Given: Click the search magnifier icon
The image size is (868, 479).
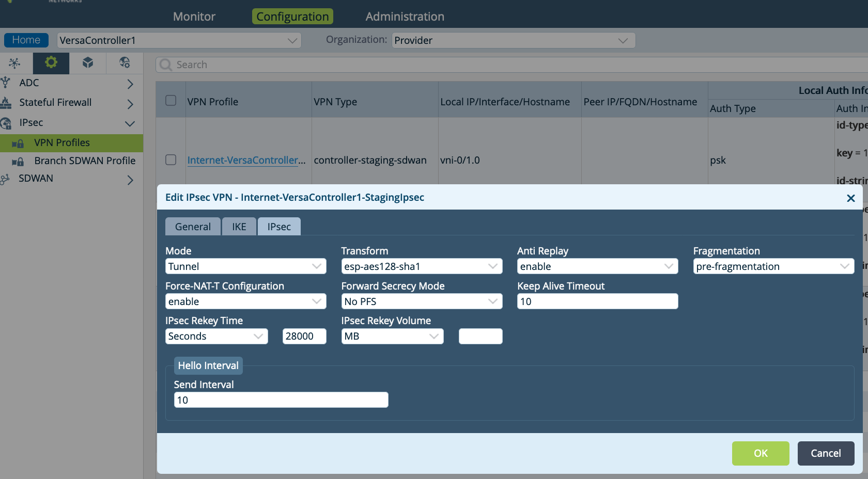Looking at the screenshot, I should tap(166, 65).
